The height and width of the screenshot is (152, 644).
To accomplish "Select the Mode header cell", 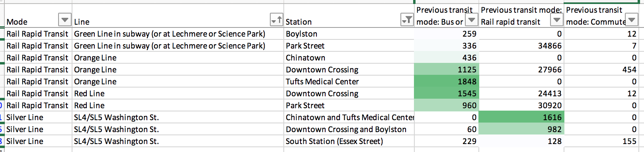I will coord(38,16).
